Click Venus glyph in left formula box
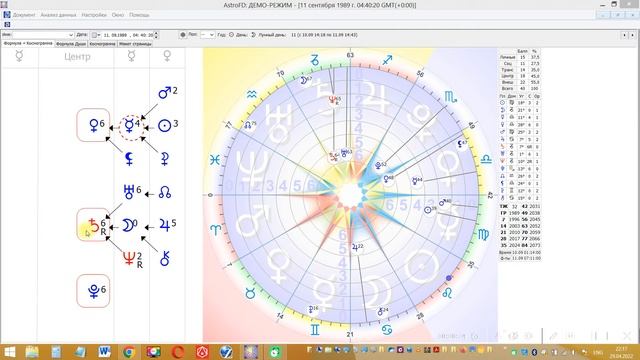 93,125
